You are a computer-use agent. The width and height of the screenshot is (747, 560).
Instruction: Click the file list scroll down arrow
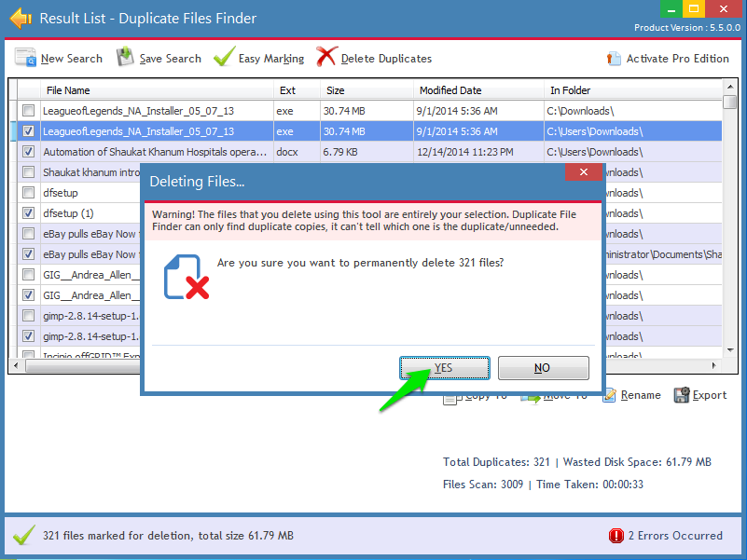(730, 350)
